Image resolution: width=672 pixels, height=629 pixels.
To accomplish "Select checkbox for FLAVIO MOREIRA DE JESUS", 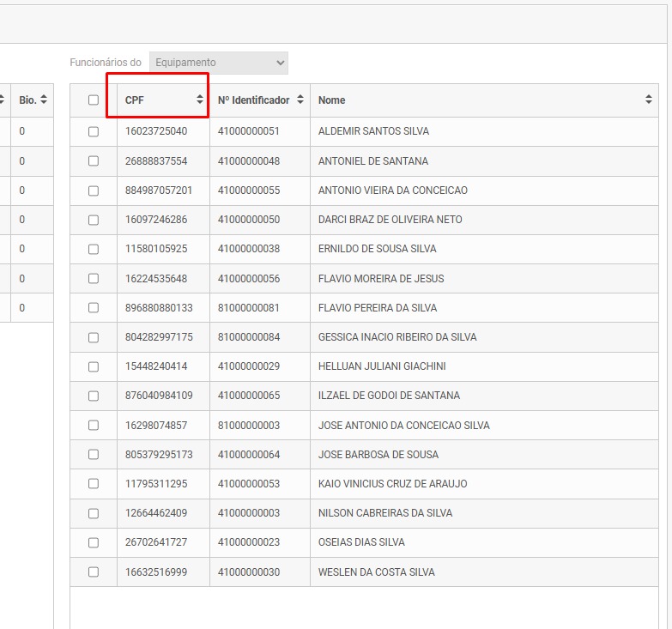I will click(94, 279).
